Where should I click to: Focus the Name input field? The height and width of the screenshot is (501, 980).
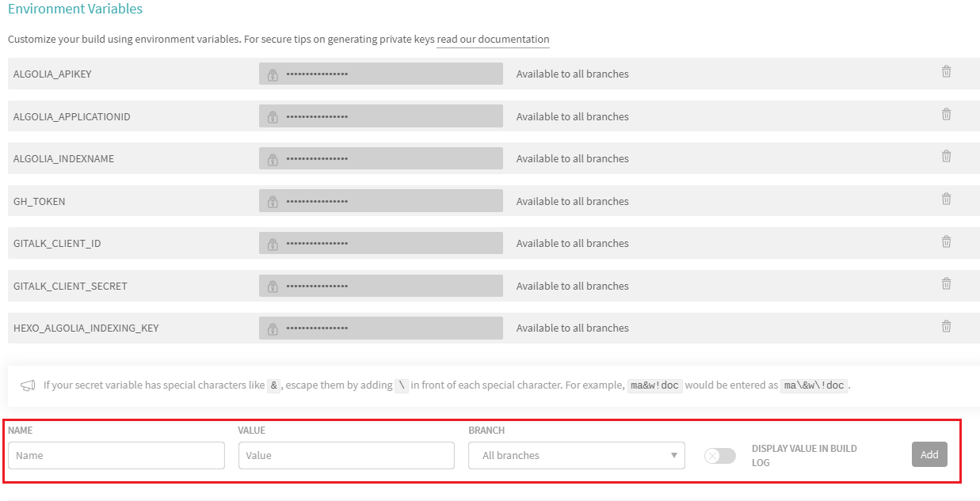116,456
